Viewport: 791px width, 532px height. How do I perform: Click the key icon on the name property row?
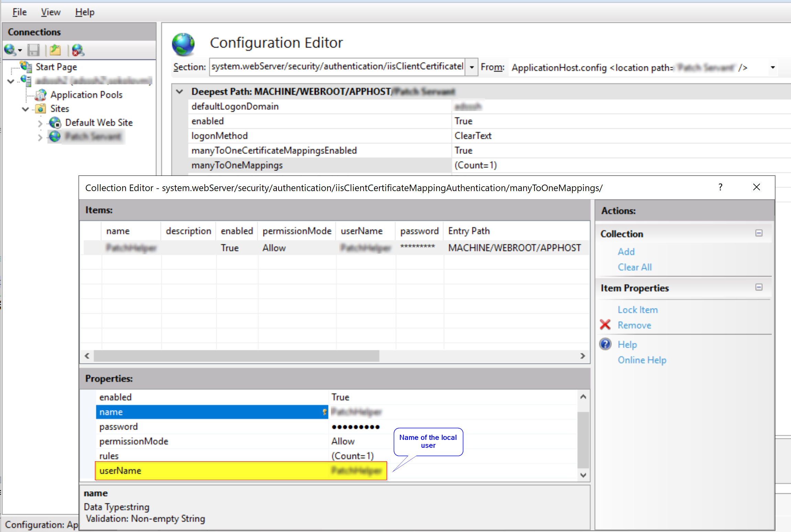(324, 412)
